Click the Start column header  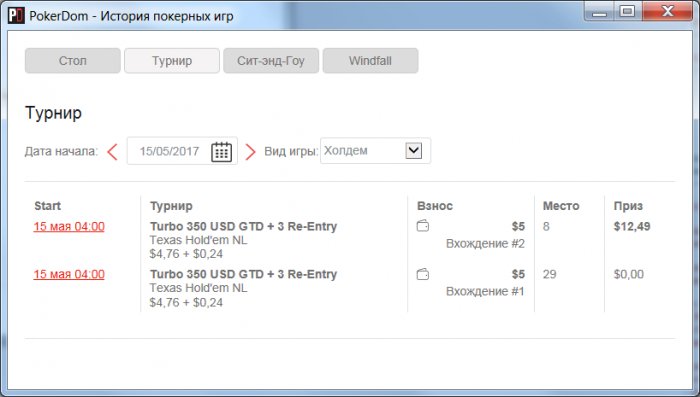click(x=47, y=206)
